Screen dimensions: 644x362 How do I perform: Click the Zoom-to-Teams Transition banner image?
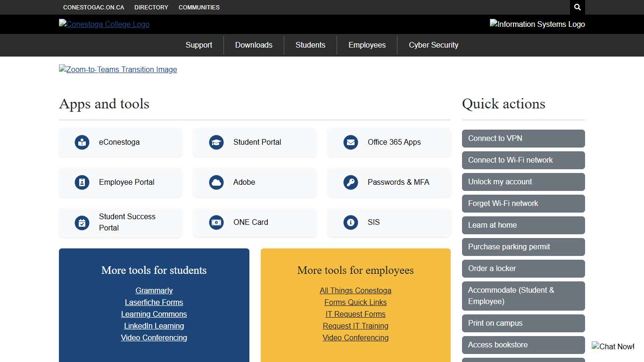tap(118, 70)
